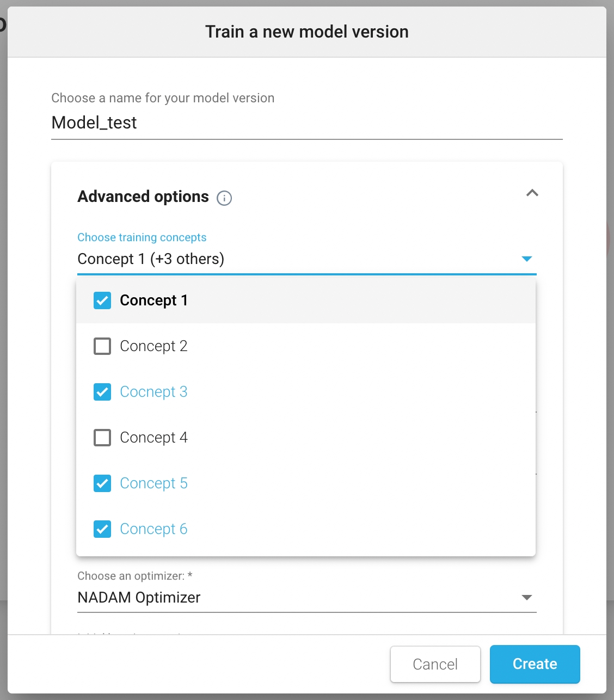Pick the Concept 6 option text

coord(153,529)
